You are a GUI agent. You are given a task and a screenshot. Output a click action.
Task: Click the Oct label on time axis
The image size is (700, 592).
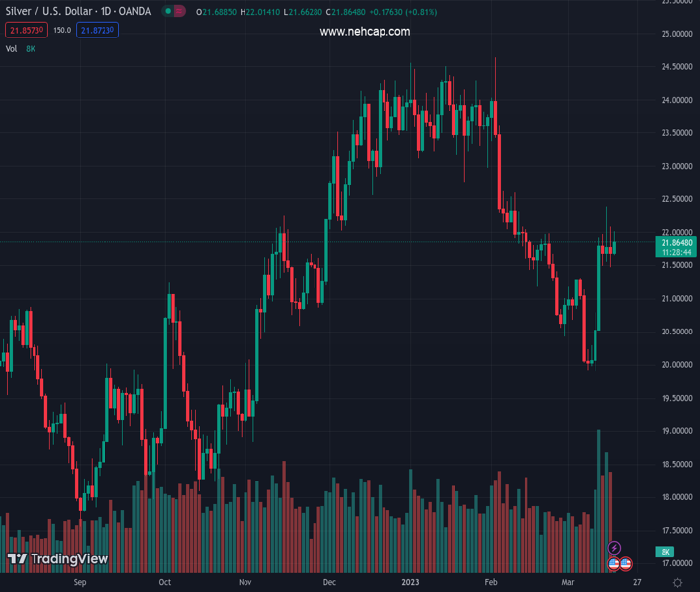pyautogui.click(x=164, y=583)
